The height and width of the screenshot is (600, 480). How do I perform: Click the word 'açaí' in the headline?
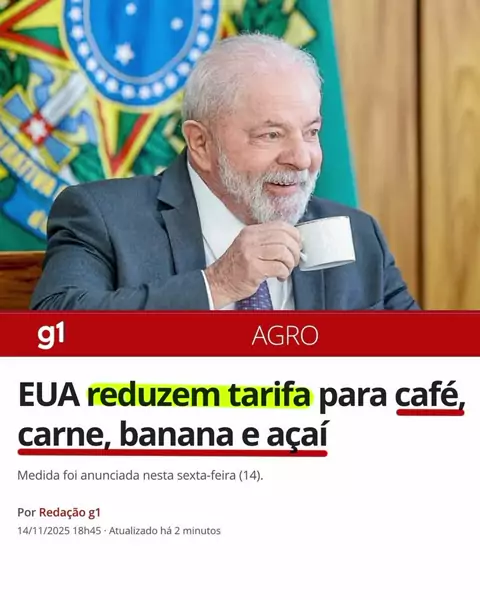click(297, 436)
